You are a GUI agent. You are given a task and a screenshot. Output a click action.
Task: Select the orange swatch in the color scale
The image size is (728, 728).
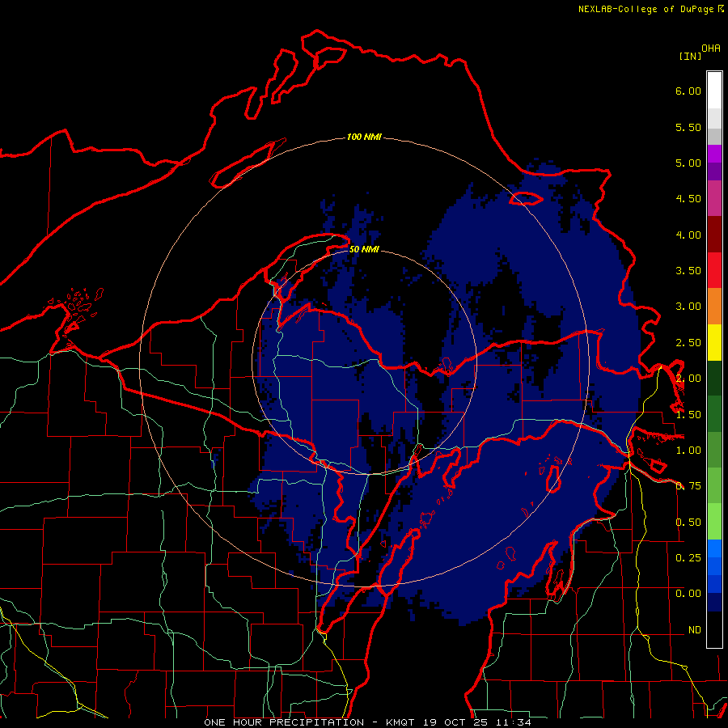tap(714, 307)
